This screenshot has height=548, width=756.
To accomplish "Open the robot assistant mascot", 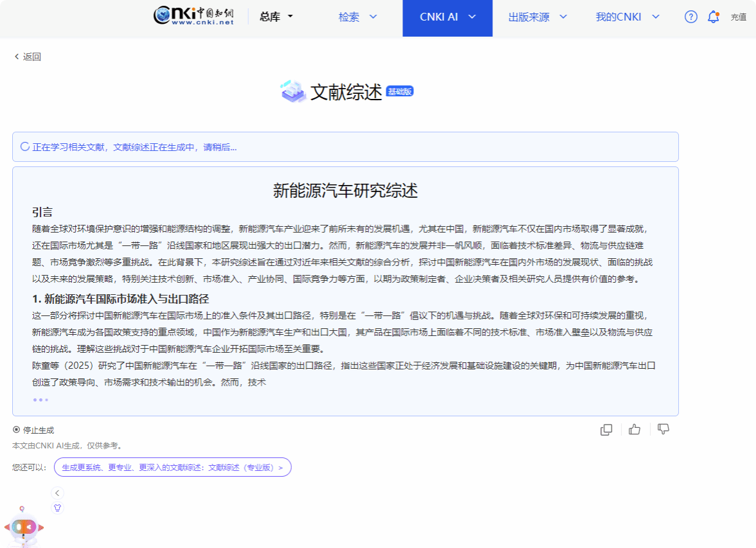I will [x=24, y=526].
